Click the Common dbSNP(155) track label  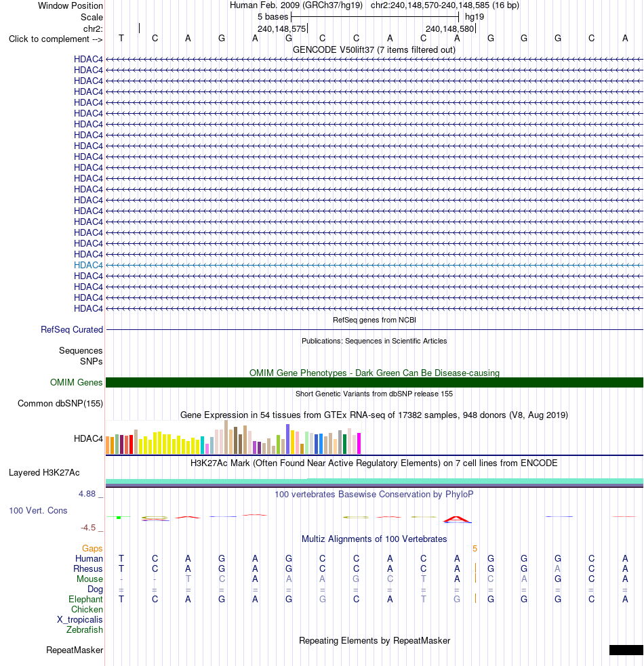point(60,404)
